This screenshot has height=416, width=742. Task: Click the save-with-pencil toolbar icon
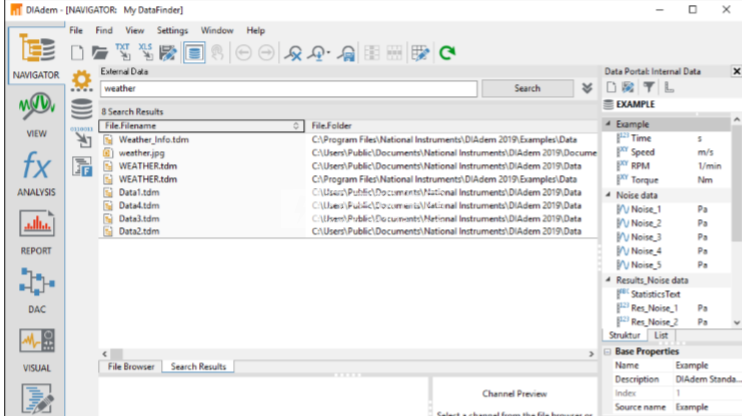tap(168, 53)
